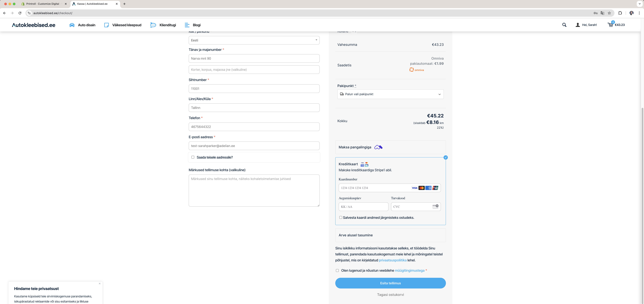Open Chrome three-dot menu
644x304 pixels.
pyautogui.click(x=639, y=13)
